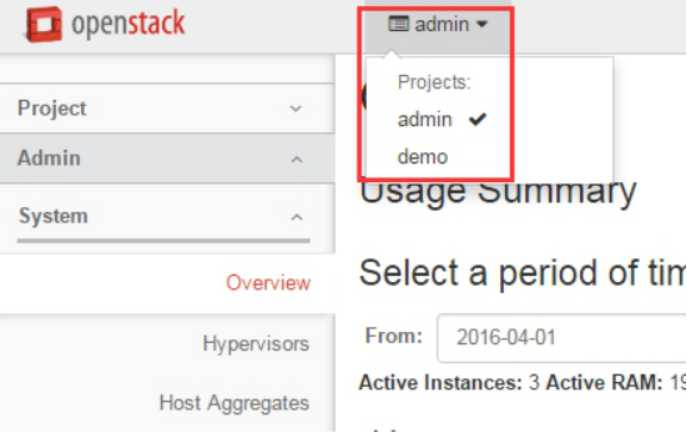Screen dimensions: 687x433
Task: Open the Overview page link
Action: 268,283
